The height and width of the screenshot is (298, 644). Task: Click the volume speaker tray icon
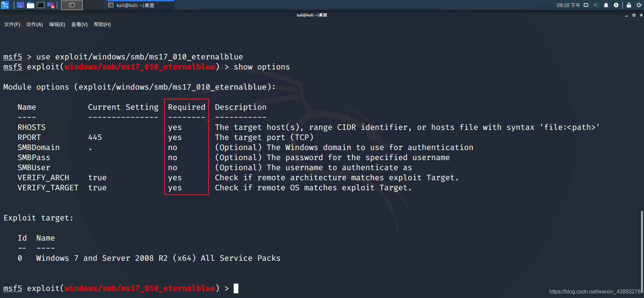coord(596,5)
